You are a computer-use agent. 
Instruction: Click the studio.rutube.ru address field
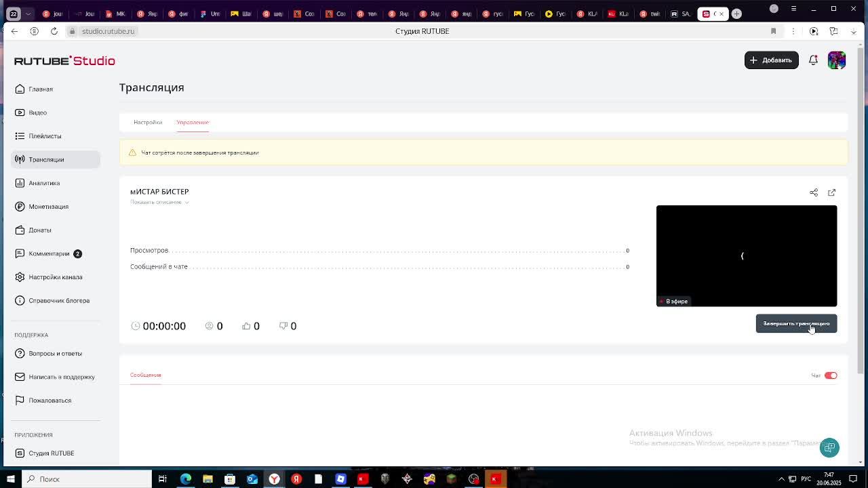pyautogui.click(x=108, y=31)
